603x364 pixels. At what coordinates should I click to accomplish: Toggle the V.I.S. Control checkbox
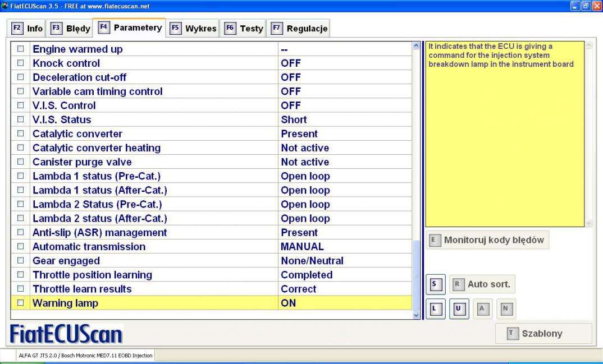20,105
